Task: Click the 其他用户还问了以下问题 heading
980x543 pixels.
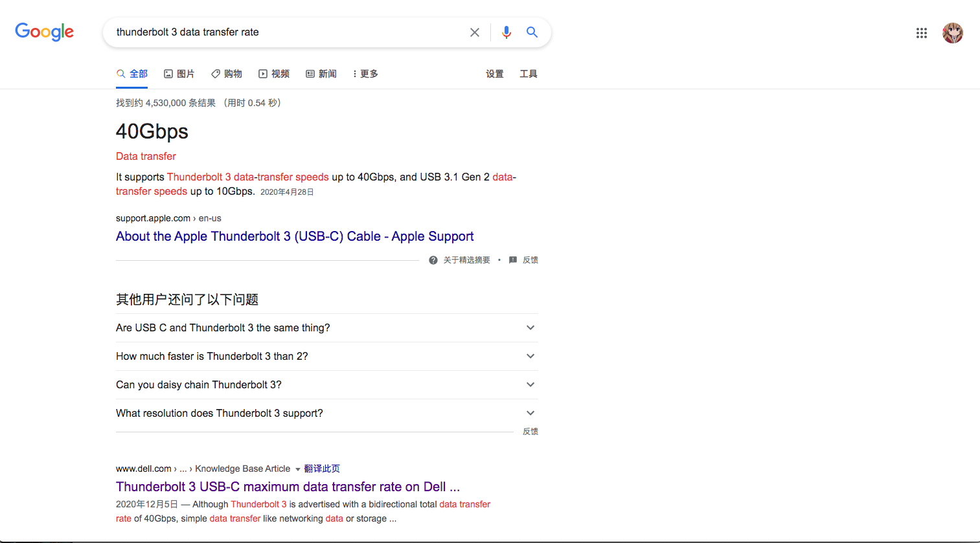Action: point(187,300)
